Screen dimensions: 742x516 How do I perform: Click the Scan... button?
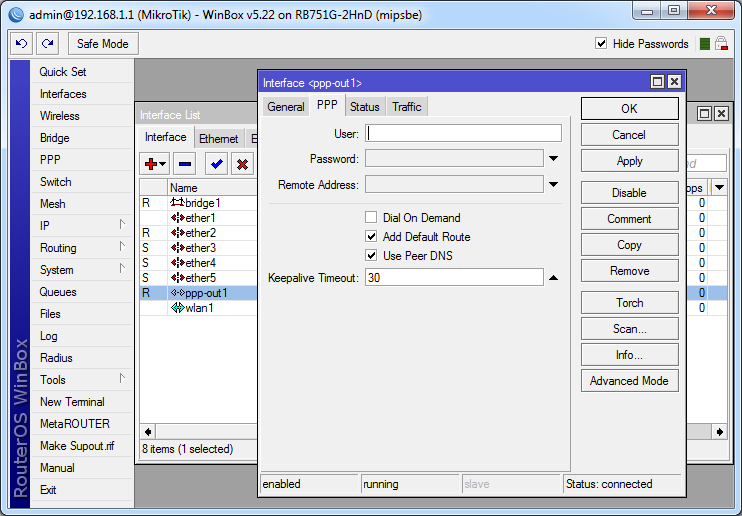pyautogui.click(x=629, y=329)
